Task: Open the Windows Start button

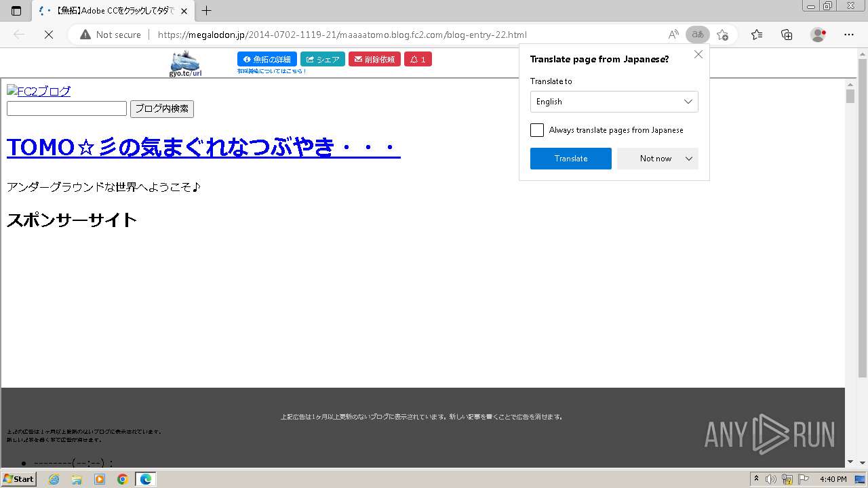Action: point(19,479)
